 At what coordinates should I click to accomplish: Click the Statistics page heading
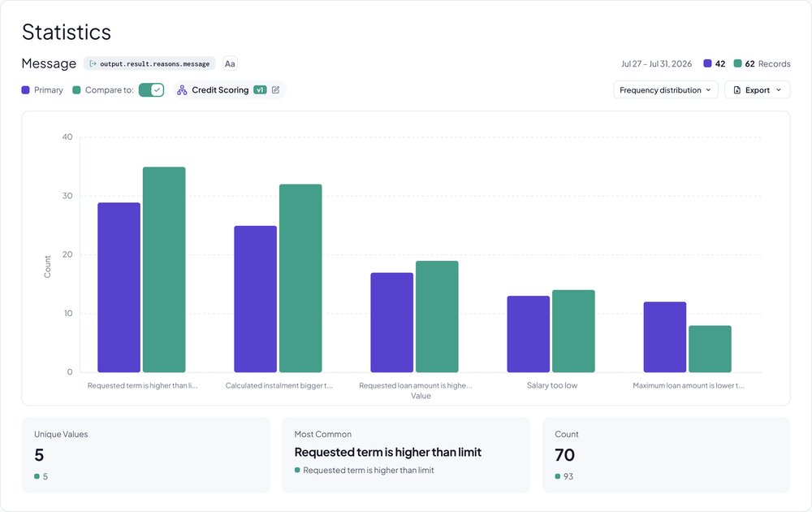(x=67, y=33)
